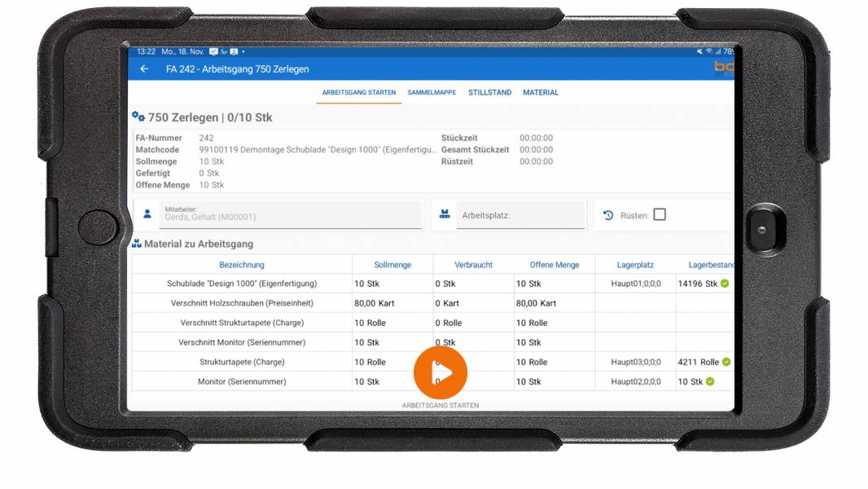Switch to the Sammelmappe tab
The width and height of the screenshot is (868, 489).
(x=432, y=93)
